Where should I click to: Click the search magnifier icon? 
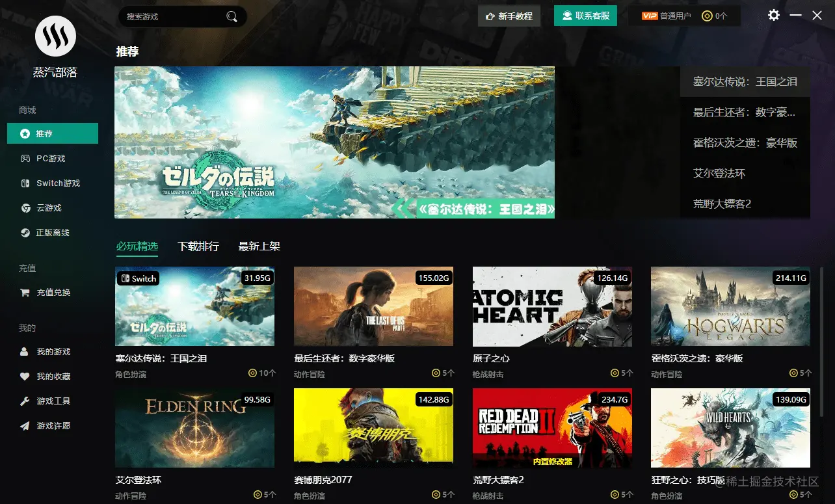click(x=232, y=17)
